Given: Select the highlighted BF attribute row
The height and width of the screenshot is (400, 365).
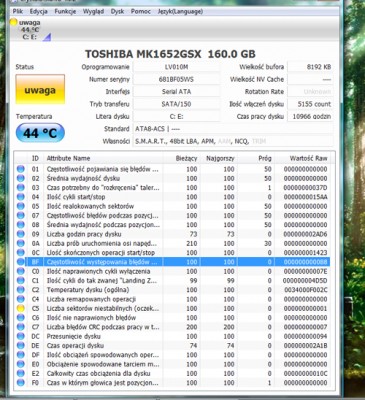Looking at the screenshot, I should [x=173, y=262].
